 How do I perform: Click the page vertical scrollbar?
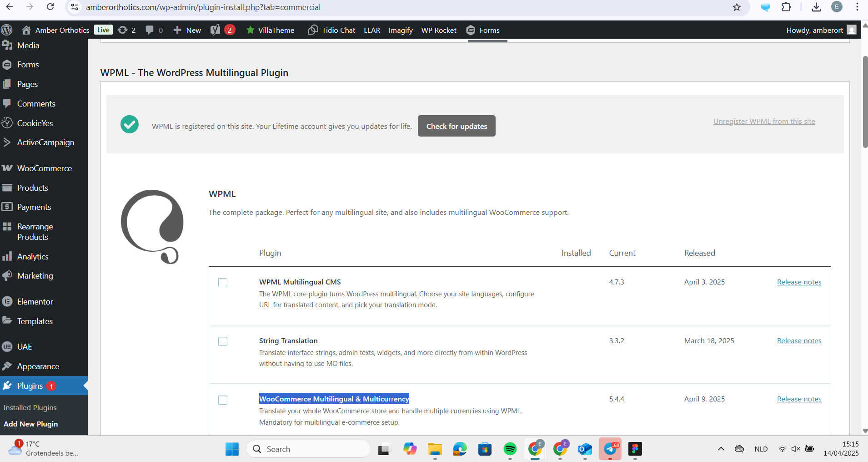click(865, 102)
